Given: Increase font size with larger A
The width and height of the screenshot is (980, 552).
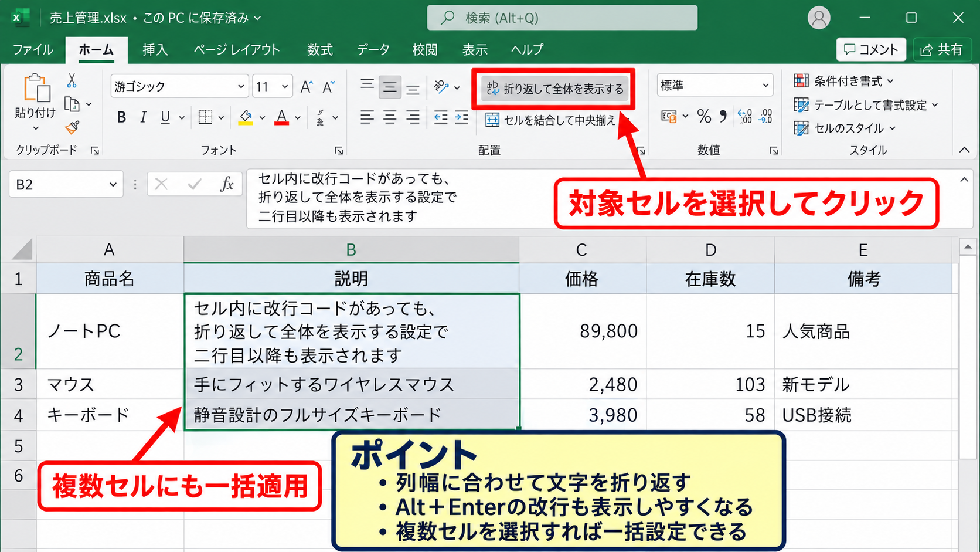Looking at the screenshot, I should (307, 87).
